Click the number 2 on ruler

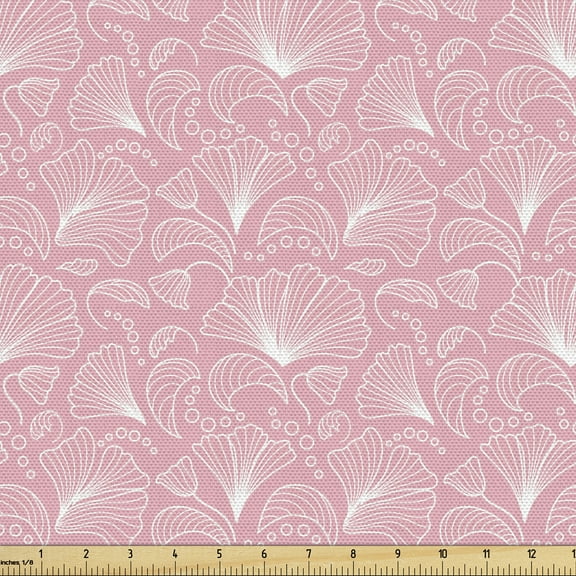tap(86, 554)
